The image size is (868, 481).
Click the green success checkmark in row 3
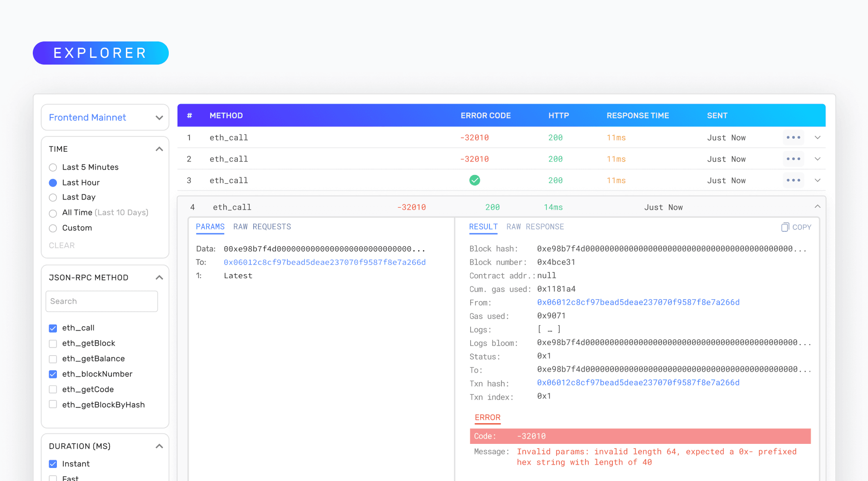click(x=475, y=180)
